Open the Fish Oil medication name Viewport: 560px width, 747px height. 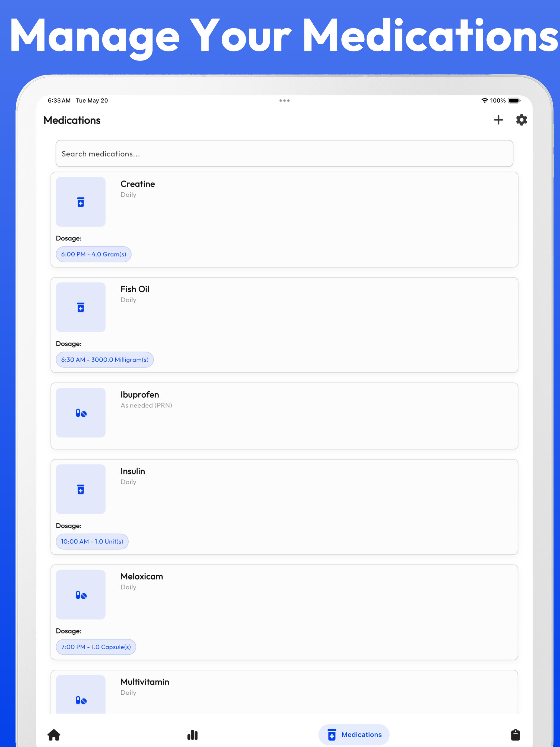pyautogui.click(x=135, y=289)
